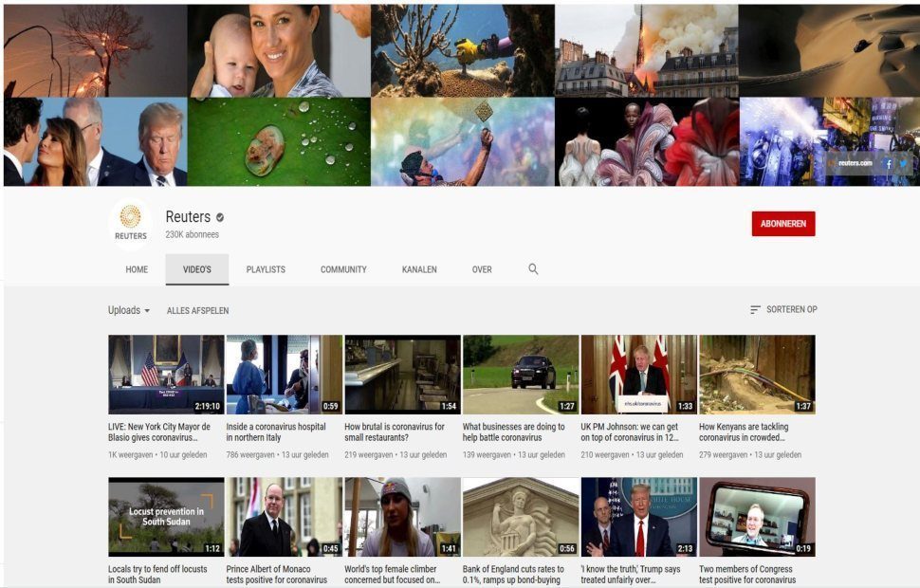
Task: Click title 'Bank of England cuts rates to 0.1%'
Action: (x=513, y=574)
